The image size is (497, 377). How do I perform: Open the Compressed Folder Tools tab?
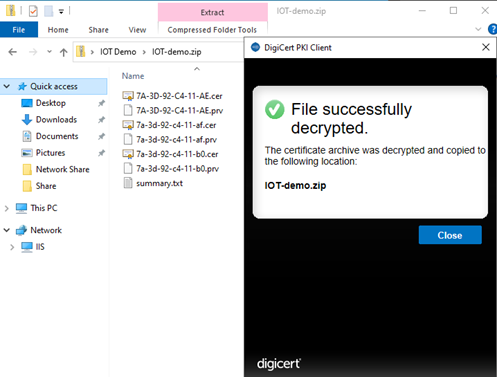[212, 30]
